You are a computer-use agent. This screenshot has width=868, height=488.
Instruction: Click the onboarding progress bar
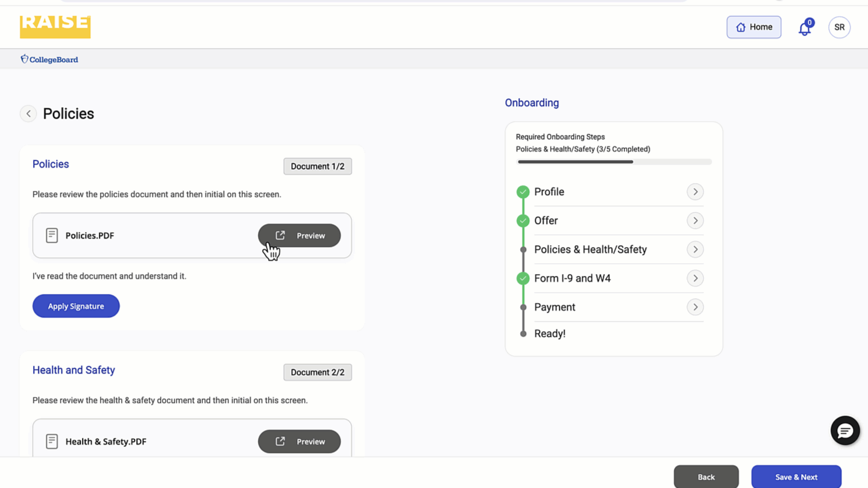[x=614, y=162]
